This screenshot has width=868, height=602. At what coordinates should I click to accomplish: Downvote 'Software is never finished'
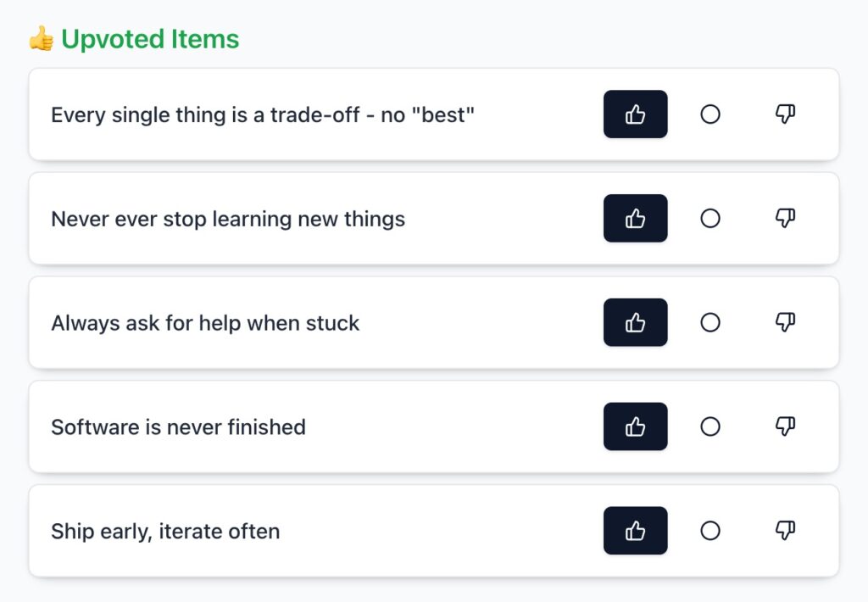coord(785,426)
